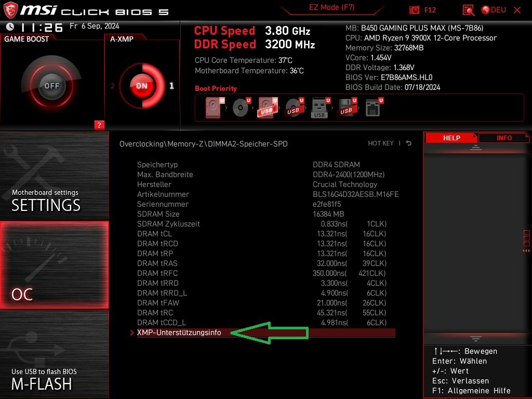Image resolution: width=532 pixels, height=399 pixels.
Task: Click the DDR Speed 3200 MHz readout
Action: tap(255, 45)
